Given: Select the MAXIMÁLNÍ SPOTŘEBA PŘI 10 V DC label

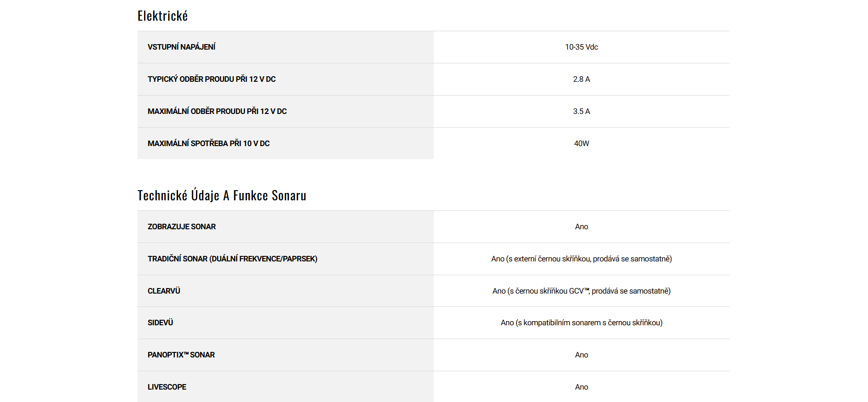Looking at the screenshot, I should pyautogui.click(x=208, y=143).
